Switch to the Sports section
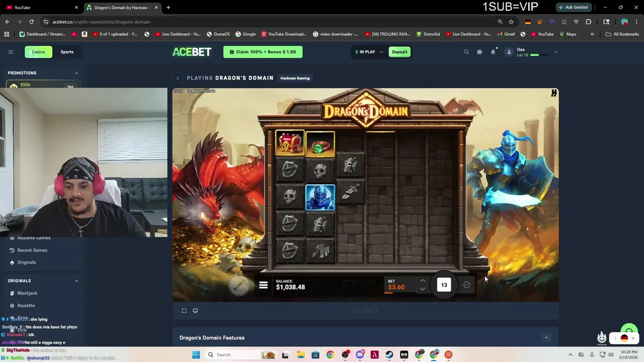The image size is (644, 362). point(67,52)
